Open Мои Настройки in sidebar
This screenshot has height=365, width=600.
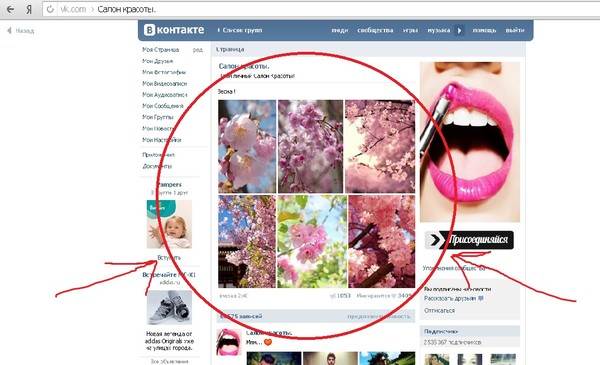point(161,140)
